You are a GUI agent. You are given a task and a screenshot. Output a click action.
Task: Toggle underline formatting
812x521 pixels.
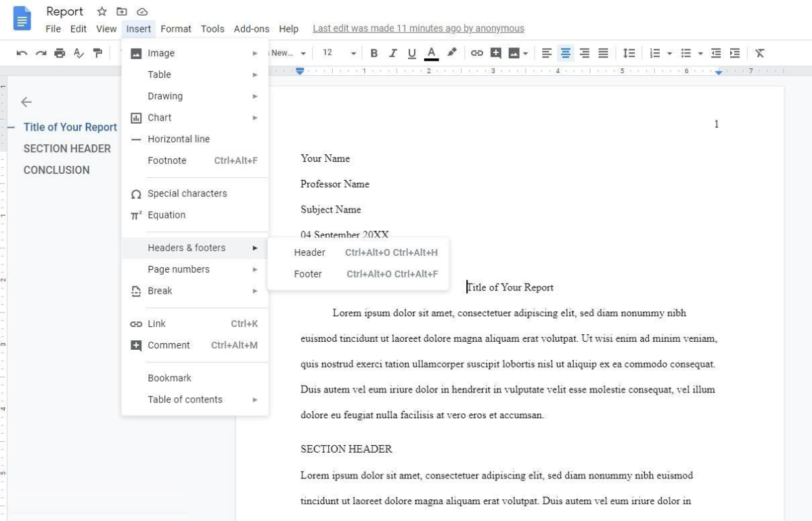[412, 52]
